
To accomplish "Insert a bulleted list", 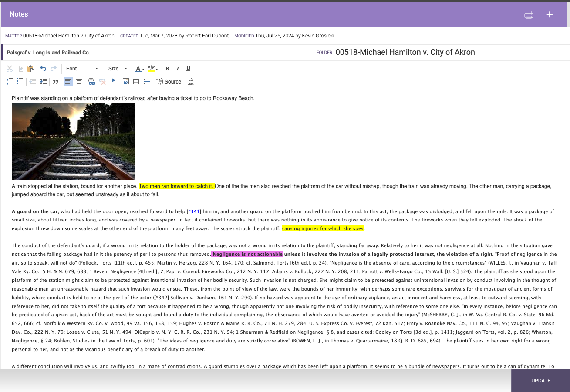I will pos(20,81).
